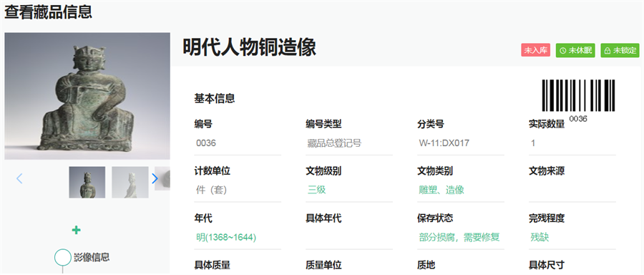Screen dimensions: 644x275
Task: Add an image with the green plus icon
Action: (x=76, y=230)
